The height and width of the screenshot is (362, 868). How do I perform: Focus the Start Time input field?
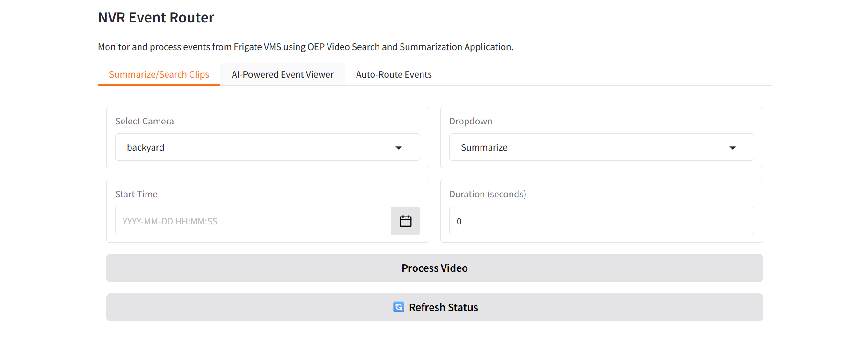point(253,221)
